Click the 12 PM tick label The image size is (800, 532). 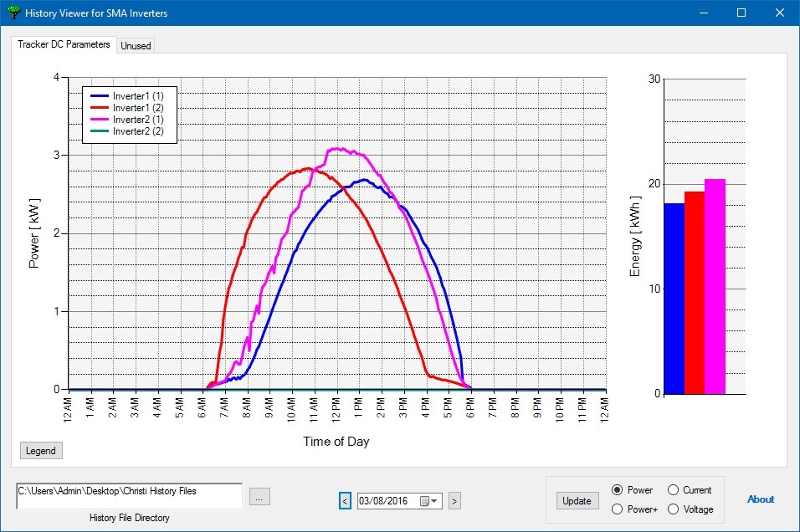[336, 409]
